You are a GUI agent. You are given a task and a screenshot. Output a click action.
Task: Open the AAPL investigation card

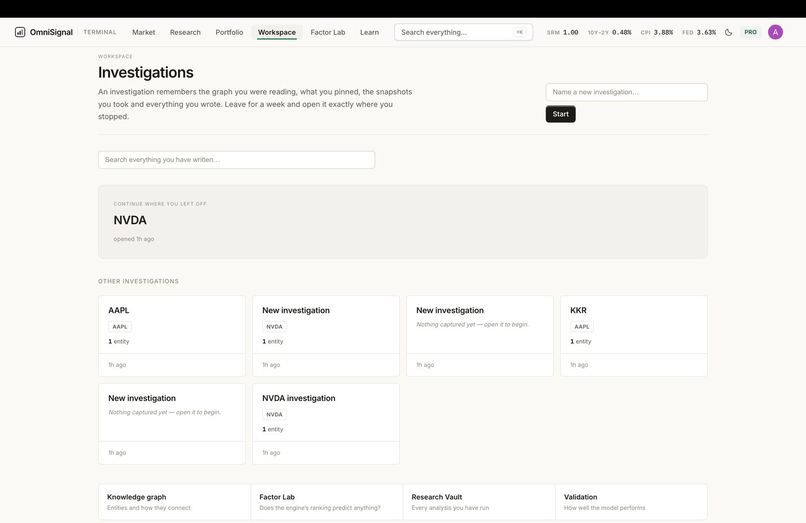click(172, 336)
